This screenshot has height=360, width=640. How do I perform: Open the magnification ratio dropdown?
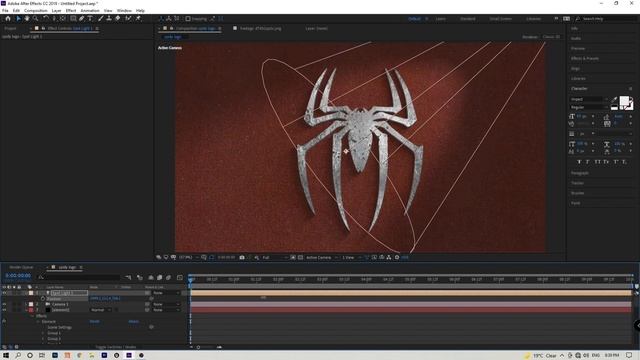coord(189,258)
